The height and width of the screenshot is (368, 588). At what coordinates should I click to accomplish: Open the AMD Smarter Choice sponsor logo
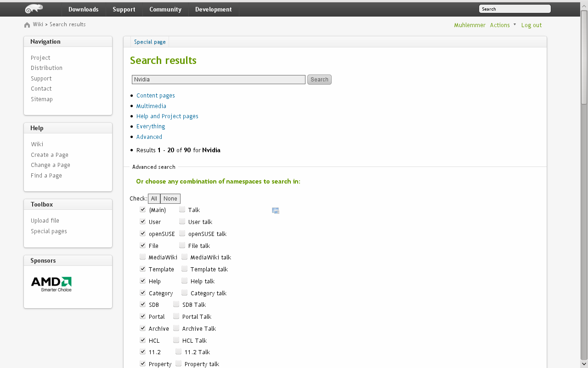(x=51, y=284)
